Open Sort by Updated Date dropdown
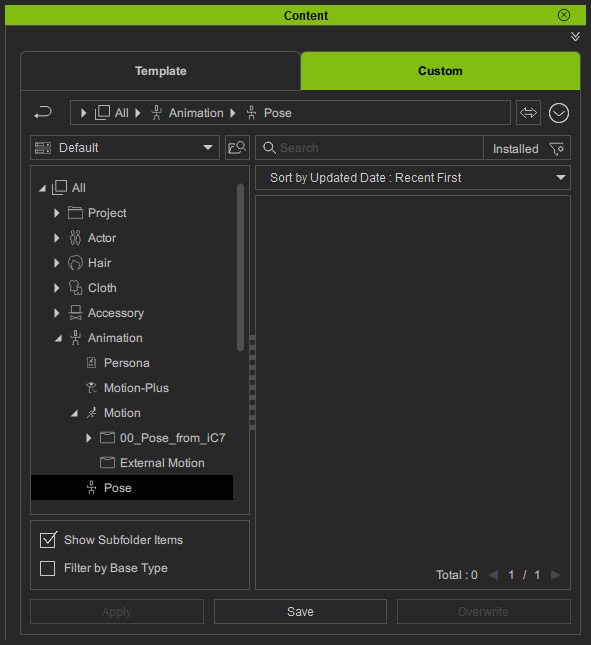591x645 pixels. [413, 178]
